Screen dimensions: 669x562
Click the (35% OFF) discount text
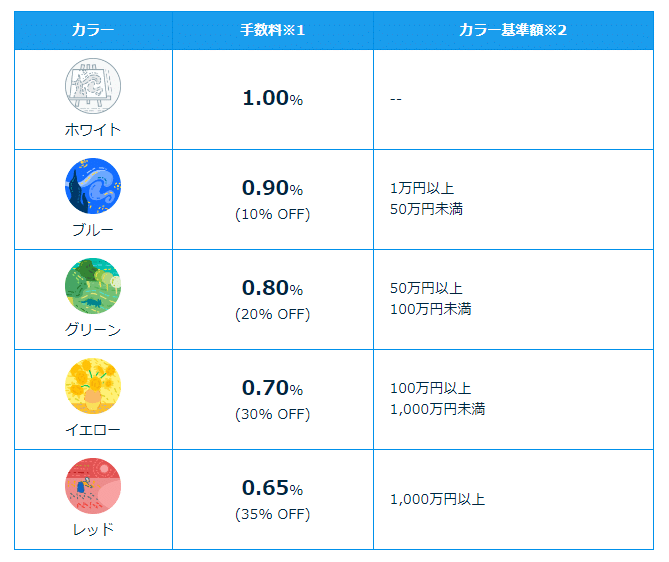[x=273, y=514]
